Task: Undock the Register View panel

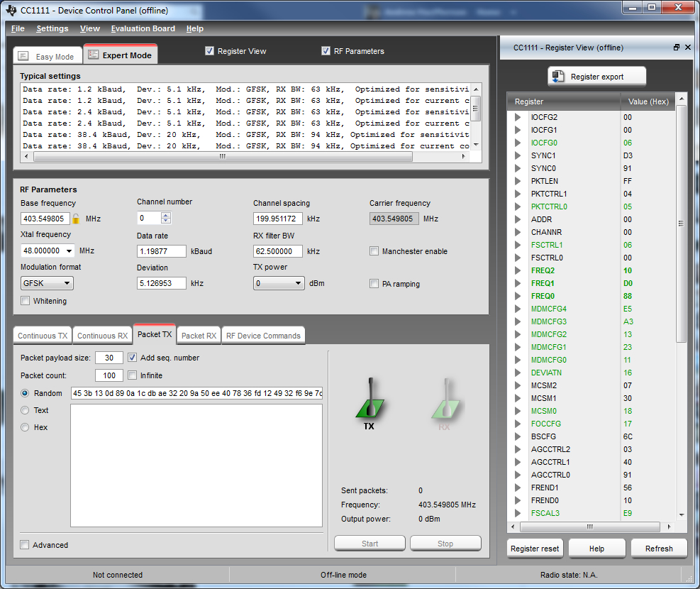Action: (677, 48)
